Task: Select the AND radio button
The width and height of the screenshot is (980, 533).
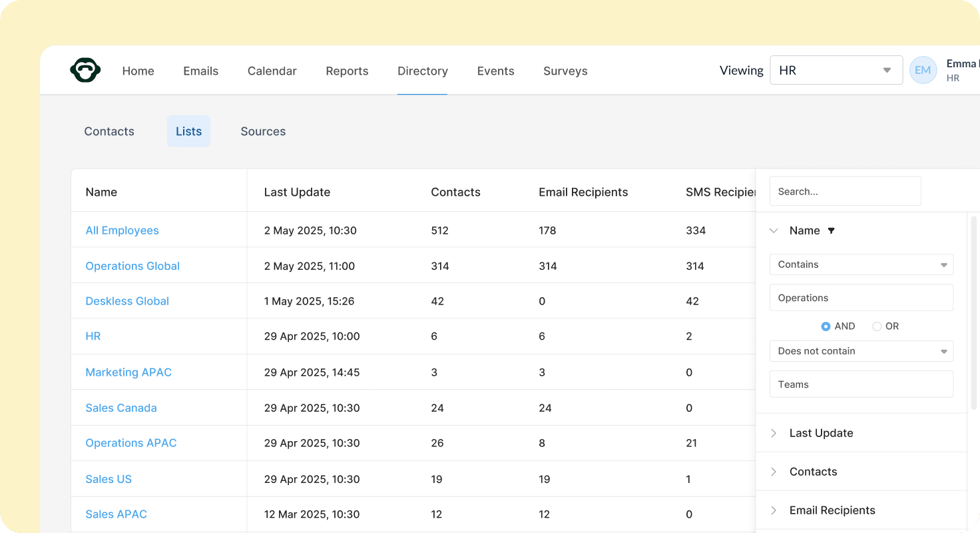Action: pyautogui.click(x=826, y=326)
